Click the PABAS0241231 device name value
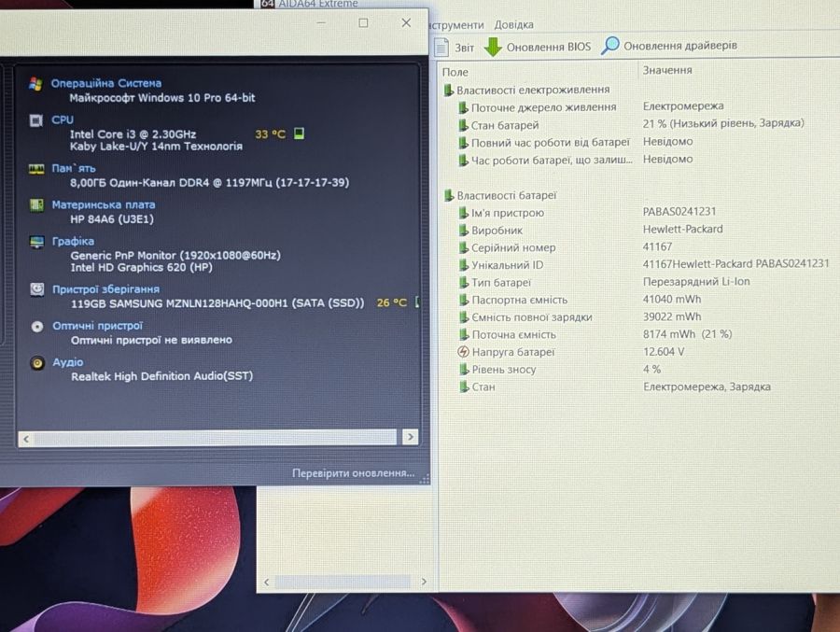Viewport: 840px width, 632px height. pyautogui.click(x=679, y=211)
